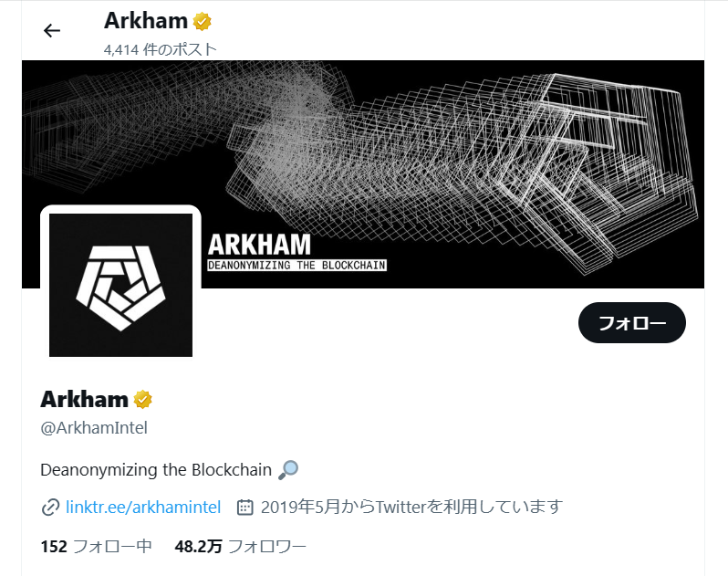Click the ARKHAM logo text on banner
Viewport: 728px width, 576px height.
coord(259,245)
